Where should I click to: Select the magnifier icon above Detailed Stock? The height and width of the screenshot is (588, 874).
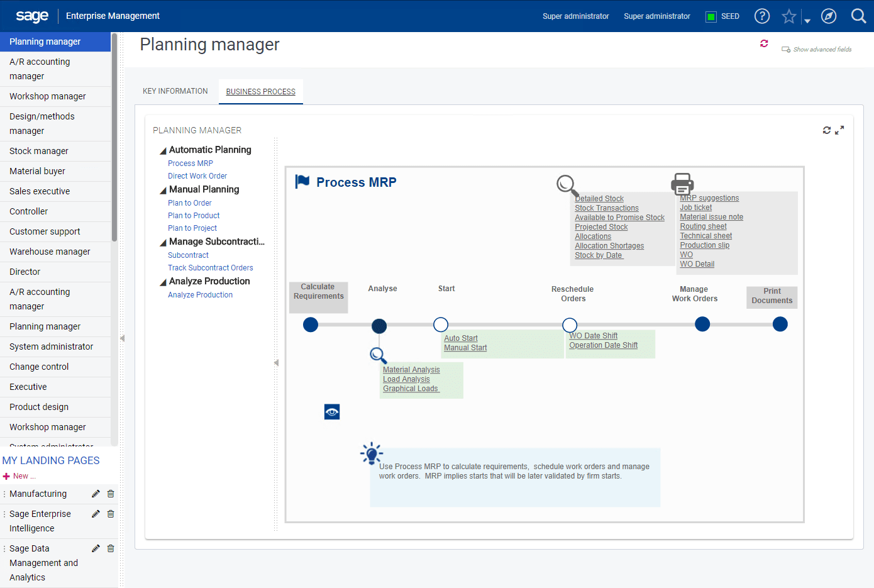[x=567, y=184]
